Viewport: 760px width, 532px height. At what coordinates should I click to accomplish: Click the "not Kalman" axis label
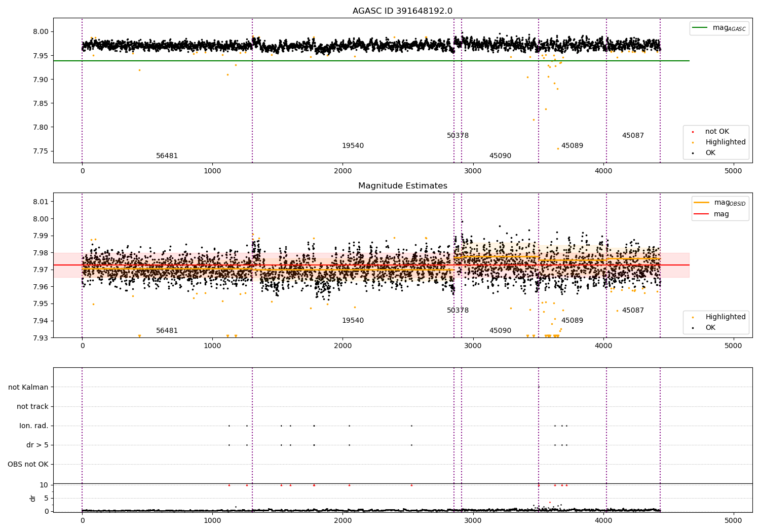point(28,388)
